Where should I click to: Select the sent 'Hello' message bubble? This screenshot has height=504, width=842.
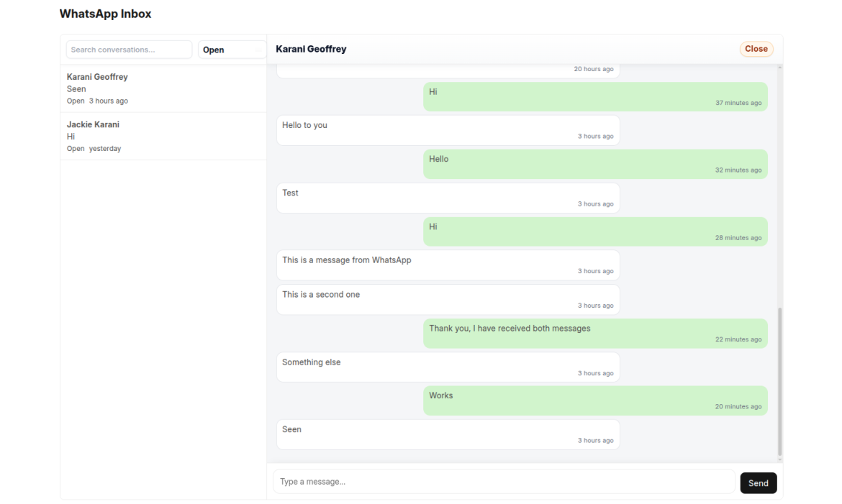coord(595,164)
